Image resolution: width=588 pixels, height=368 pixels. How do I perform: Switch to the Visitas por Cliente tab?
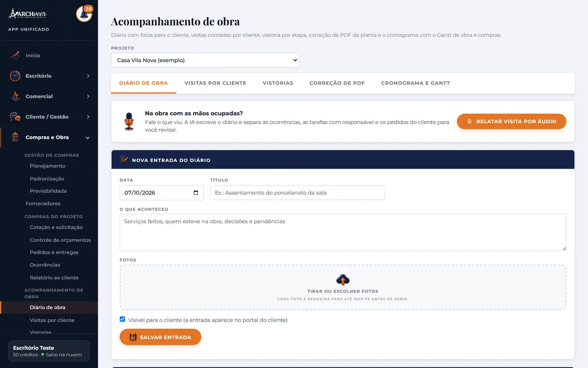point(215,83)
